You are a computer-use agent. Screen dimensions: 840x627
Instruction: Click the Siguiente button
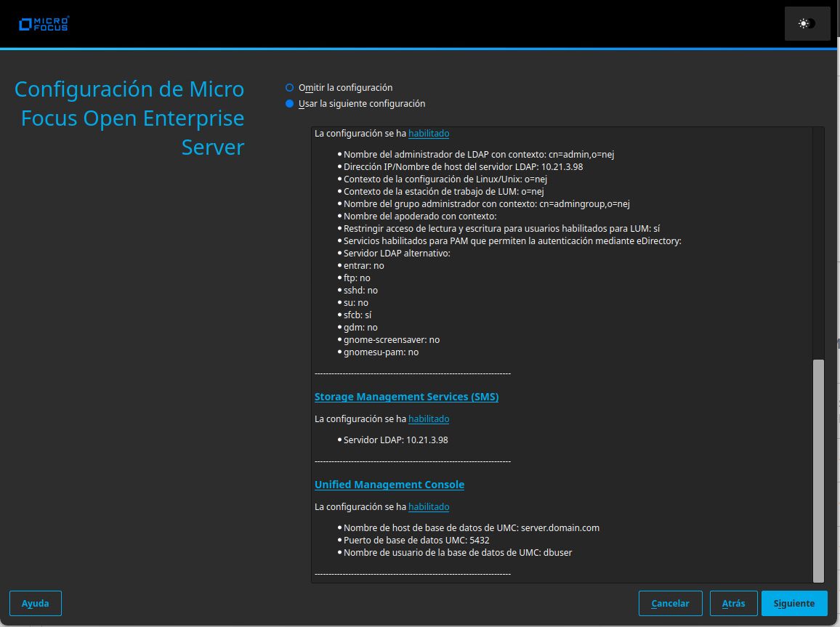point(794,603)
